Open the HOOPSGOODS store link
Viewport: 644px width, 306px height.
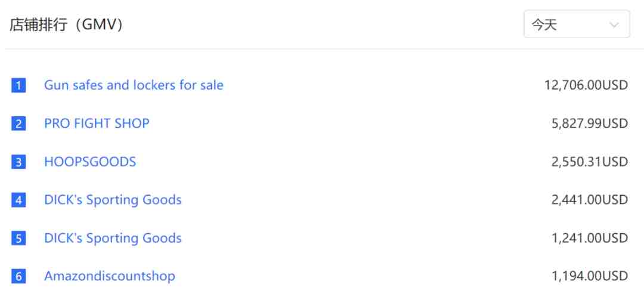click(x=90, y=162)
